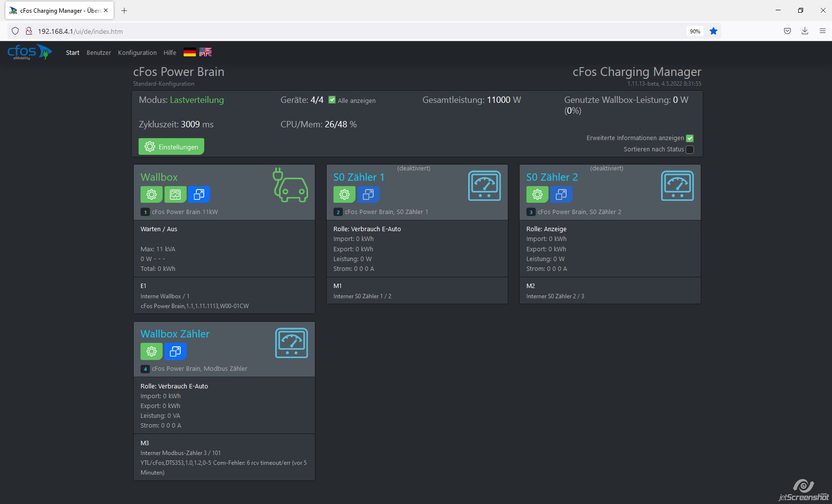Toggle the Alle anzeigen checkbox

click(x=332, y=100)
